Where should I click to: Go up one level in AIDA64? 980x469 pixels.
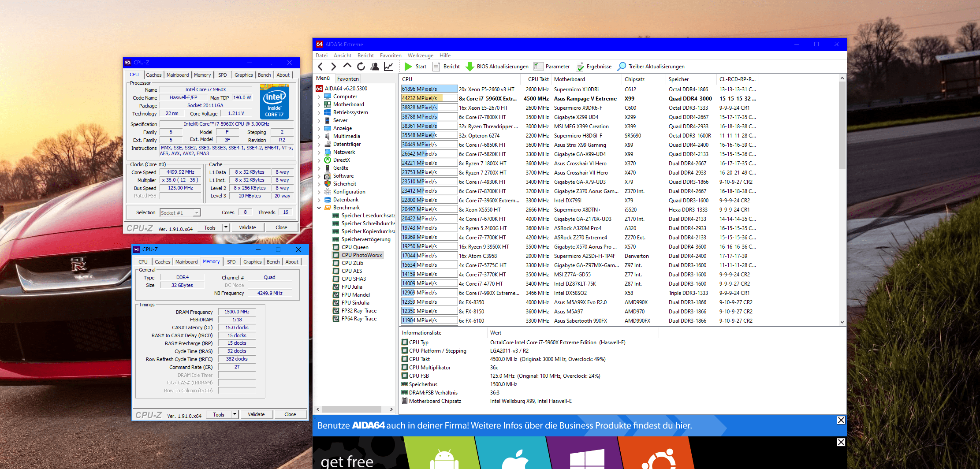[x=347, y=66]
